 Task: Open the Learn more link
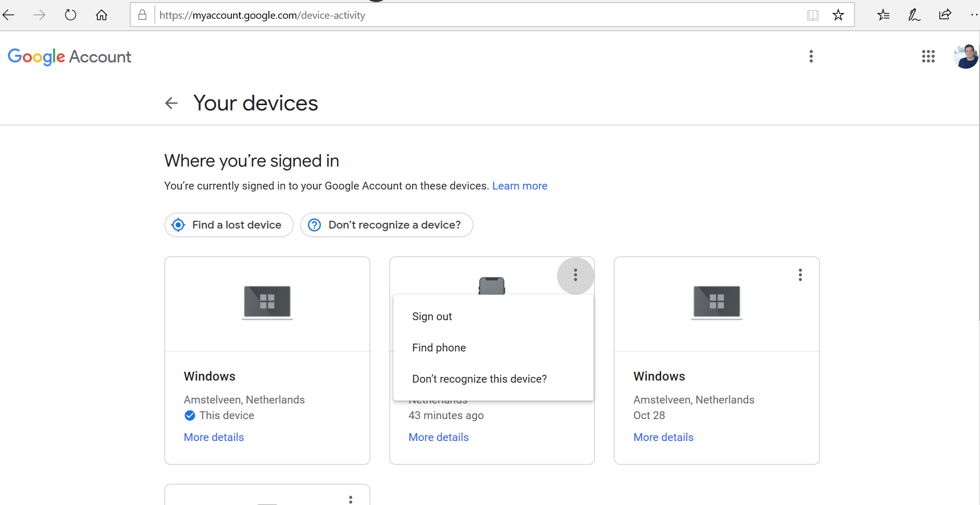(519, 186)
